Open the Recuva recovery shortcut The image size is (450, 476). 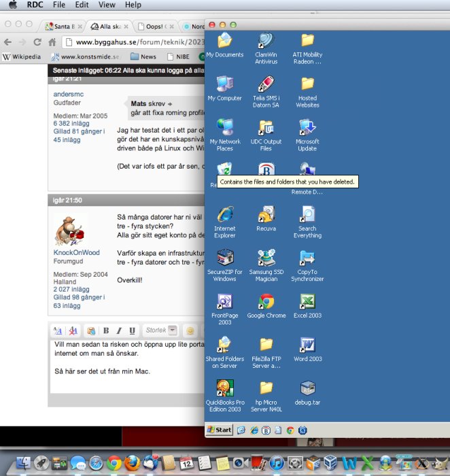[266, 218]
